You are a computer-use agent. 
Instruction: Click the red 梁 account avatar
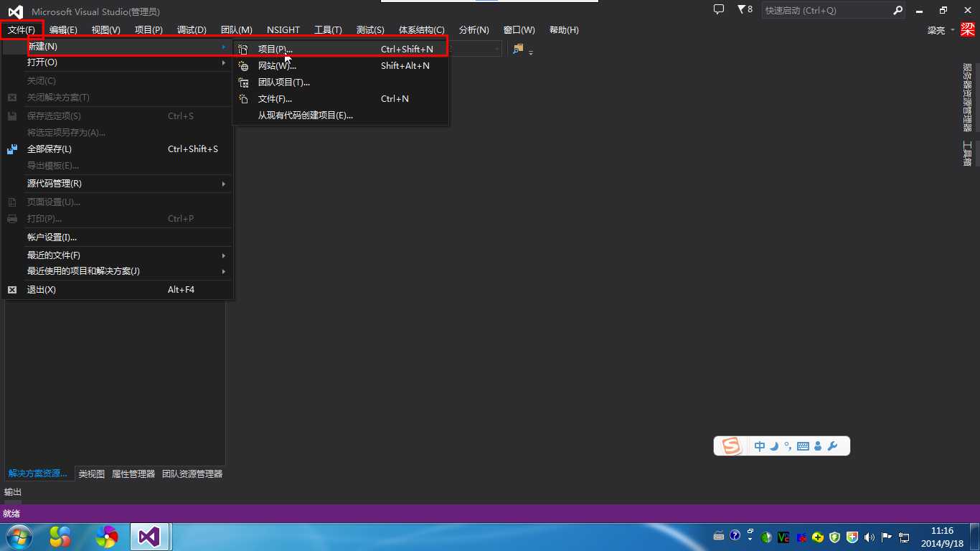pyautogui.click(x=968, y=29)
